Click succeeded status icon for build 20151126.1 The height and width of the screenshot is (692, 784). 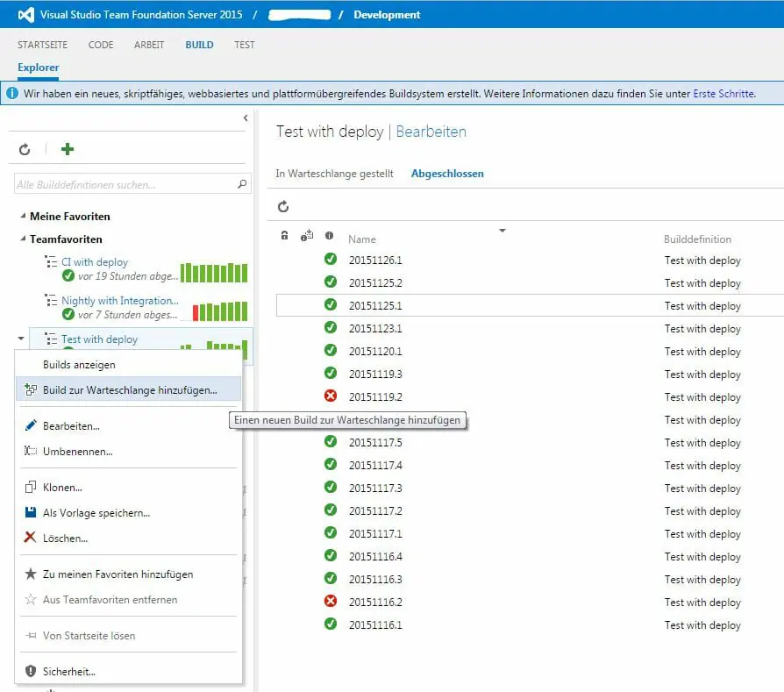(331, 259)
